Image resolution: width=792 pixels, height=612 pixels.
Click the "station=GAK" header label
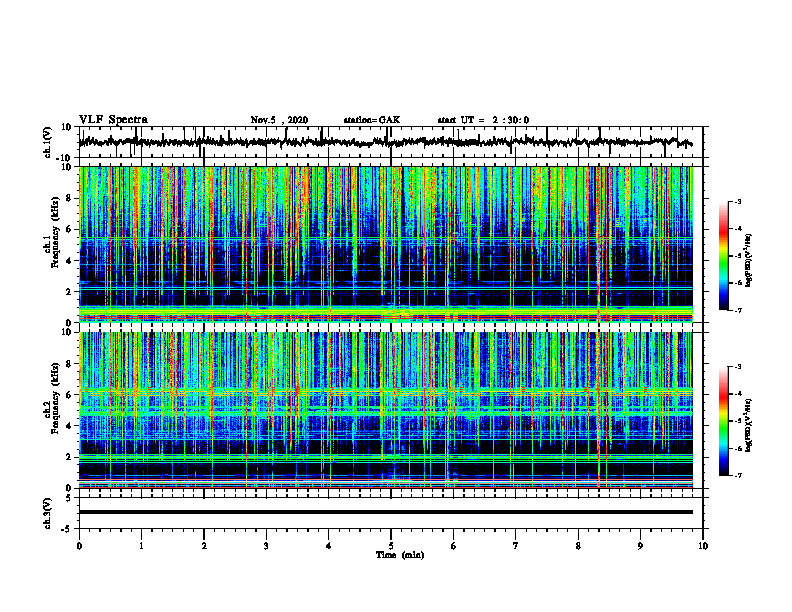(372, 120)
